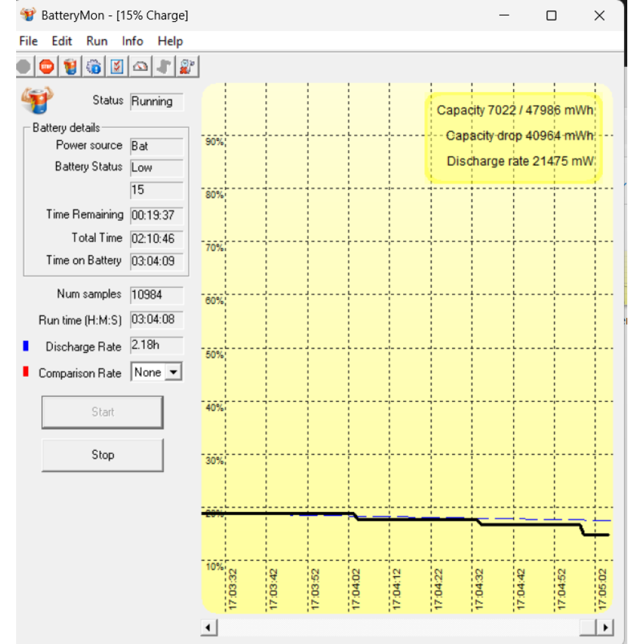This screenshot has height=644, width=644.
Task: Open the File menu
Action: point(28,41)
